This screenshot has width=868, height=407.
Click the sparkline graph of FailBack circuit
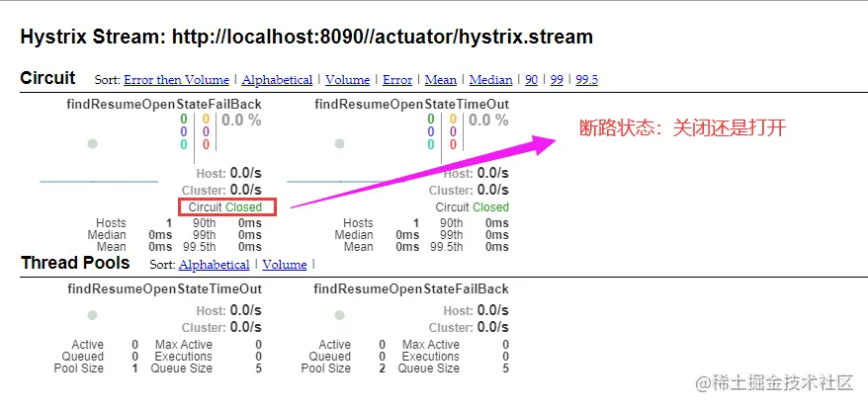pos(99,182)
